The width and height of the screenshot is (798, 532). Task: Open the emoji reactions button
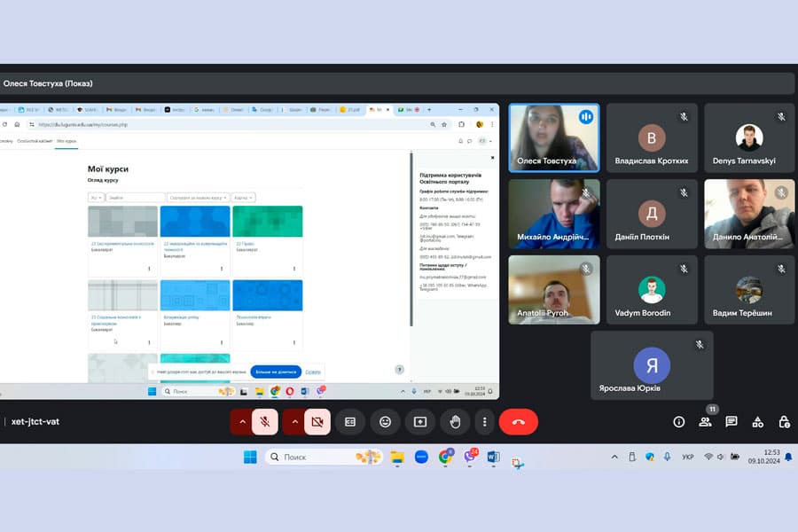click(x=386, y=421)
